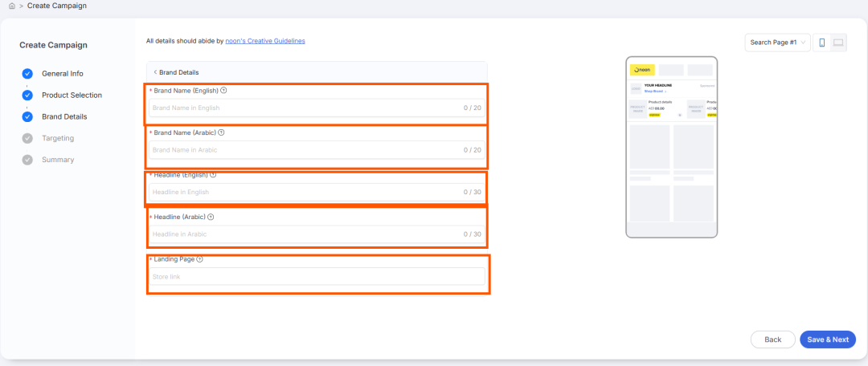Viewport: 868px width, 366px height.
Task: Click the Brand Name (Arabic) help icon
Action: point(221,132)
